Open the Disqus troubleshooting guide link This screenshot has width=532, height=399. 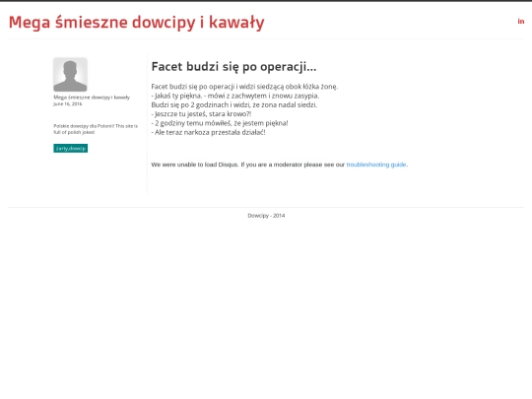point(376,165)
